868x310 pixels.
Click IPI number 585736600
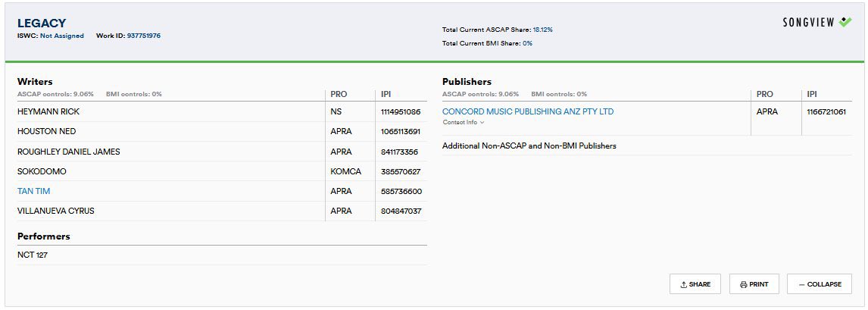[401, 192]
